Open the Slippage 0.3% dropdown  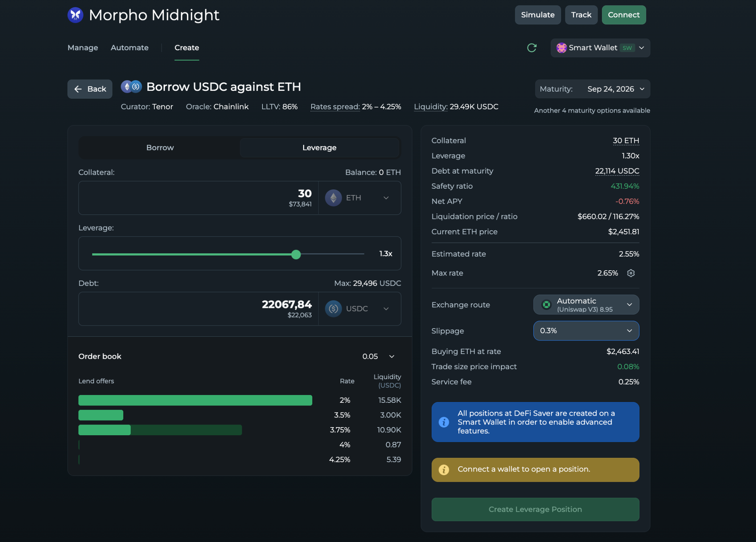point(586,331)
